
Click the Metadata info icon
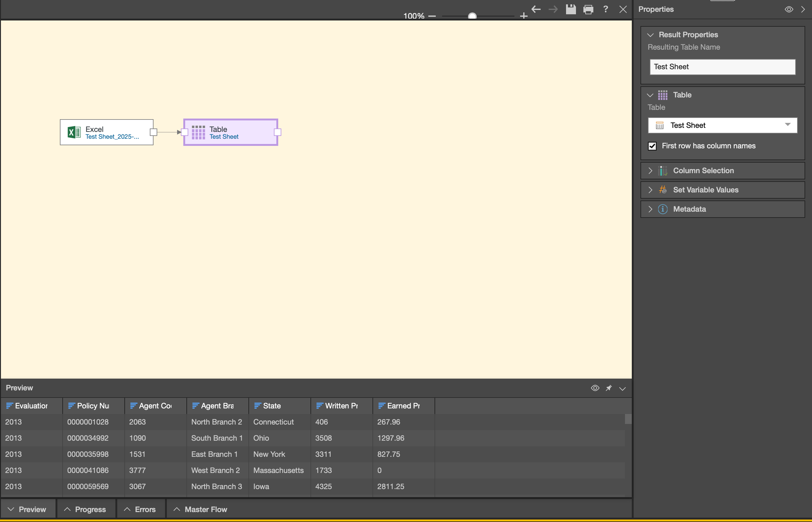coord(663,209)
